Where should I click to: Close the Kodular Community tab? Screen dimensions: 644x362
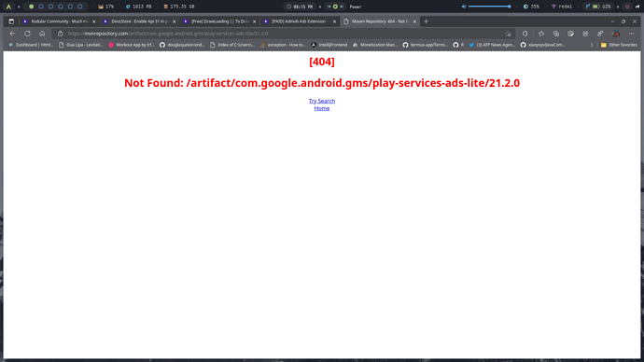94,21
